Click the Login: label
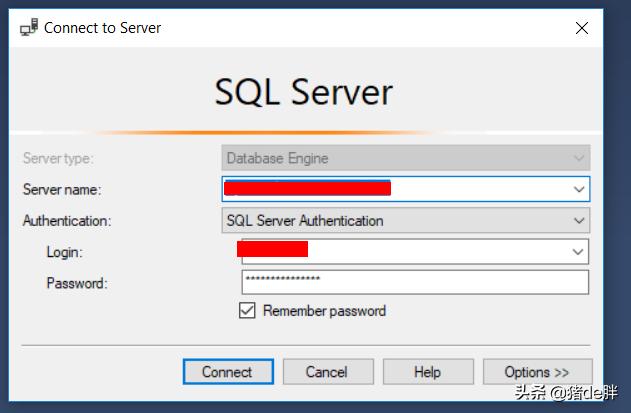Image resolution: width=631 pixels, height=413 pixels. coord(64,252)
